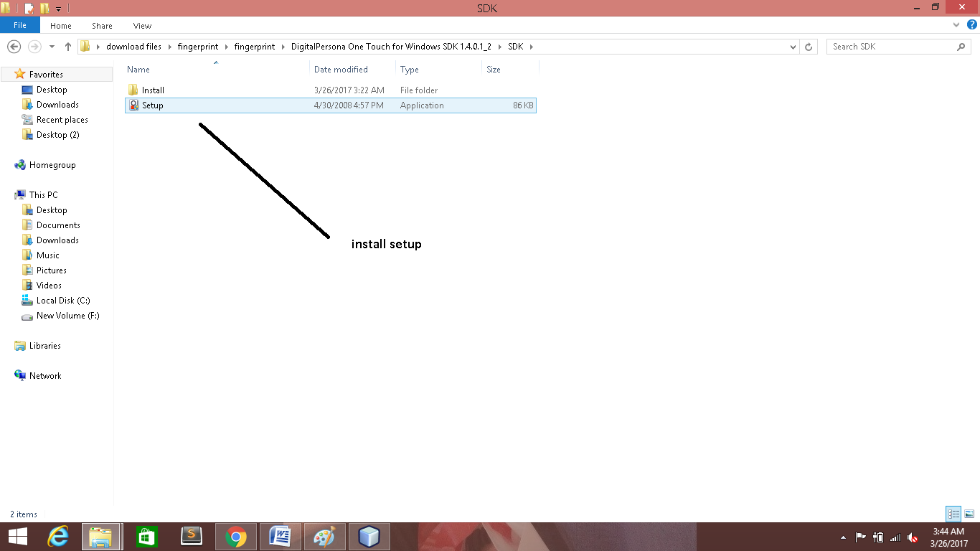Open Desktop under This PC
This screenshot has height=551, width=980.
52,210
